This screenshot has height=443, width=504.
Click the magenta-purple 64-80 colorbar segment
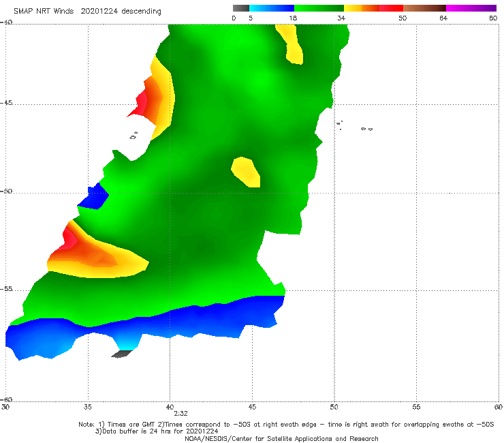pyautogui.click(x=471, y=8)
